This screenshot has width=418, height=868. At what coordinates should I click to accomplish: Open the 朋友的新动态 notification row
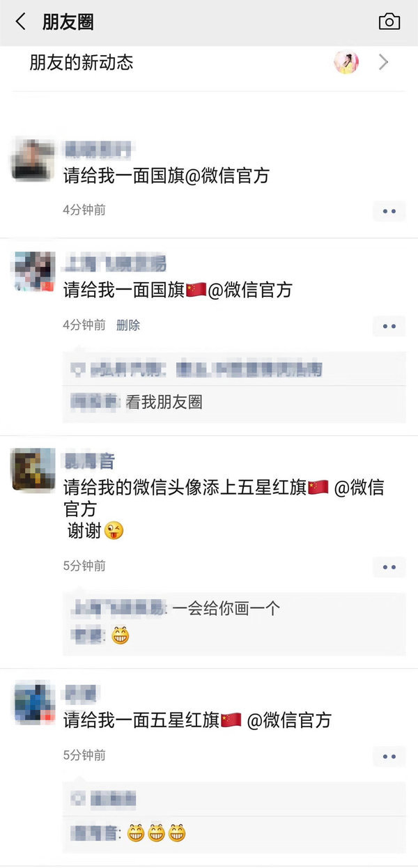[x=209, y=63]
